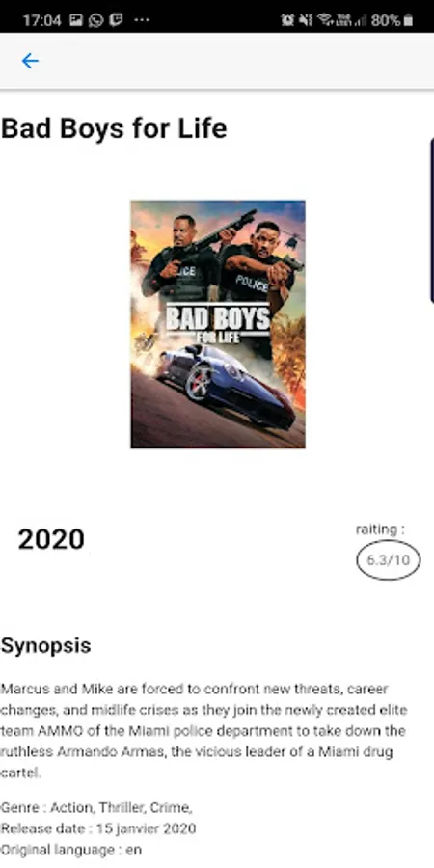
Task: Tap the synopsis paragraph text
Action: coord(203,731)
